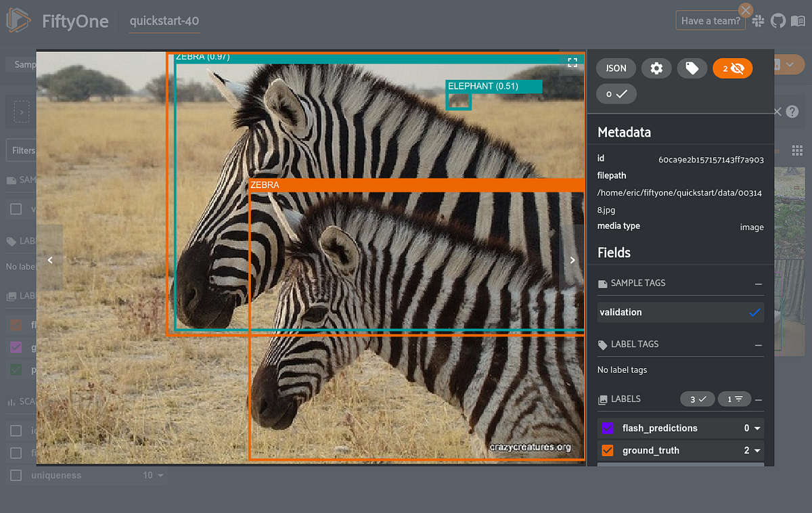The width and height of the screenshot is (812, 513).
Task: Expand the ground_truth dropdown arrow
Action: pyautogui.click(x=757, y=451)
